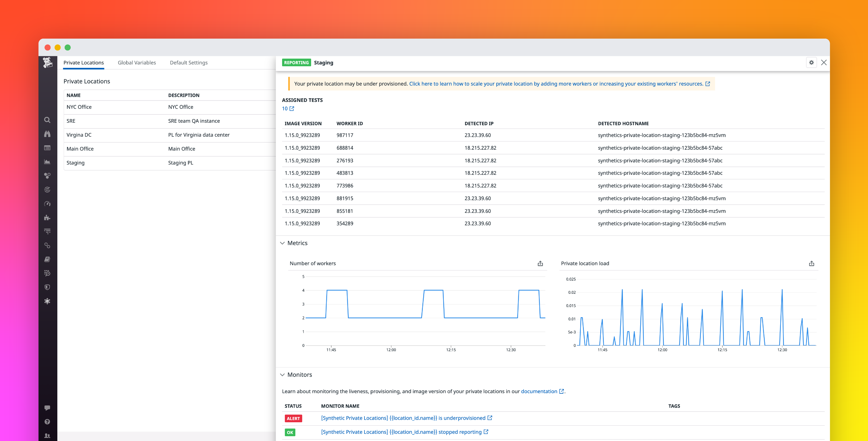Switch to the Global Variables tab

136,62
